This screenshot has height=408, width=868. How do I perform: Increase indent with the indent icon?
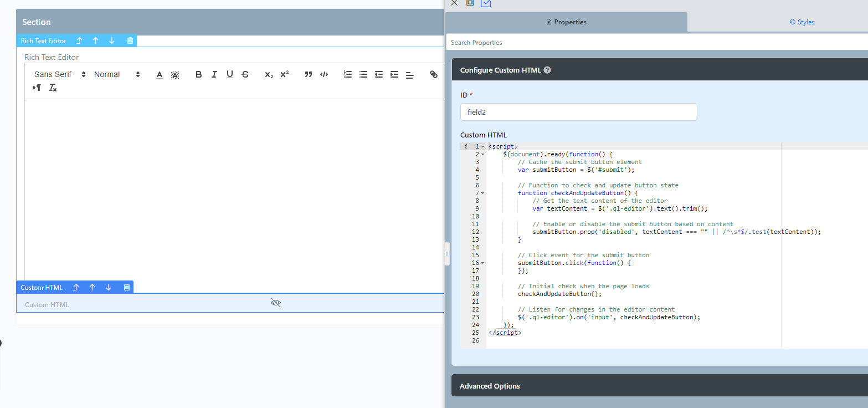(x=394, y=74)
